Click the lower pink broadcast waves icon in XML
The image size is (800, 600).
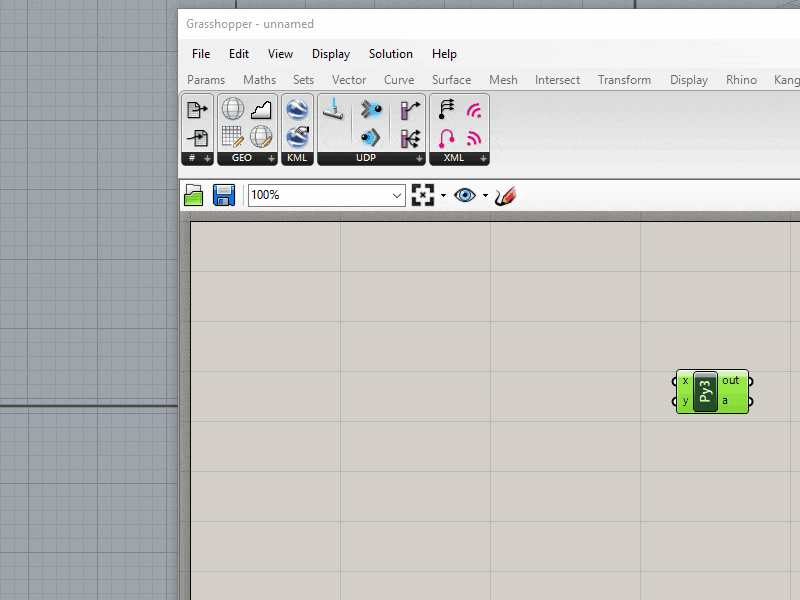click(474, 138)
